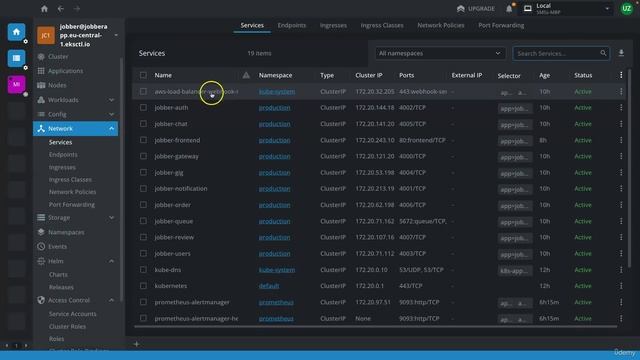Open Applications in the sidebar
Image resolution: width=640 pixels, height=360 pixels.
click(x=65, y=71)
